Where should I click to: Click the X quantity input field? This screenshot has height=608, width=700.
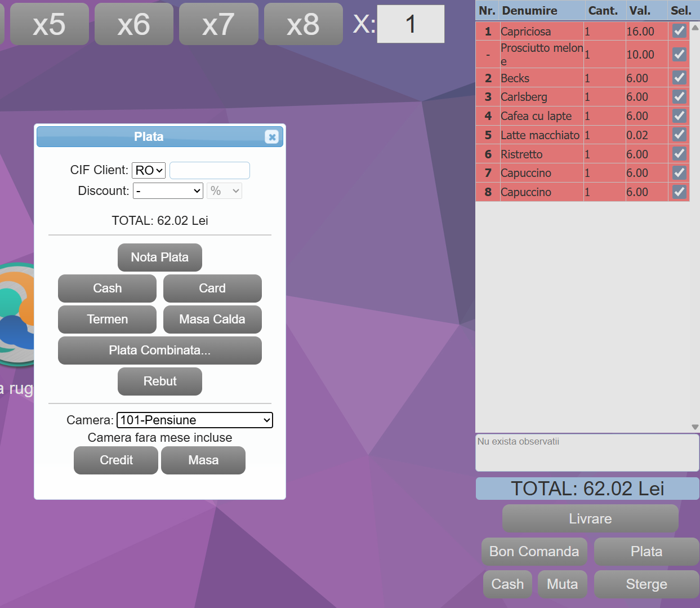411,24
